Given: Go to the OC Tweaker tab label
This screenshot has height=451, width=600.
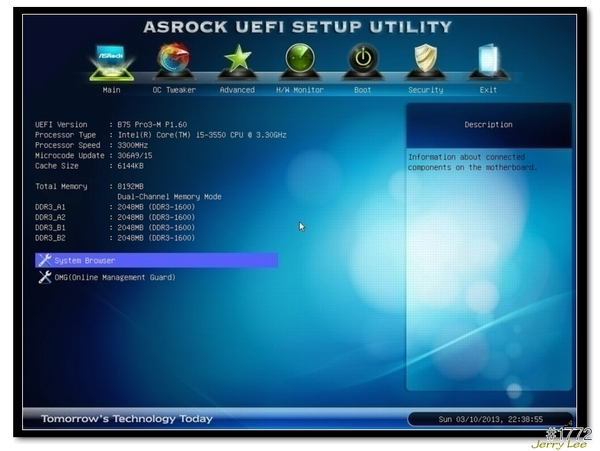Looking at the screenshot, I should [174, 90].
